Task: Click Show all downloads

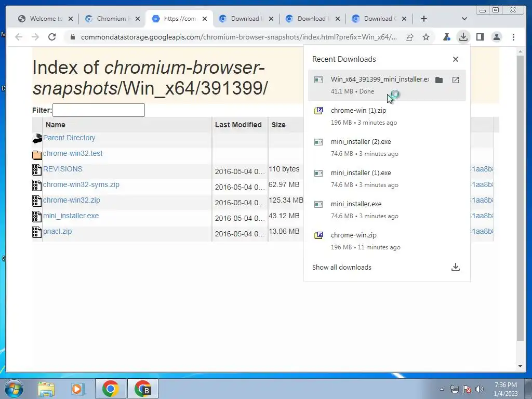Action: click(342, 268)
